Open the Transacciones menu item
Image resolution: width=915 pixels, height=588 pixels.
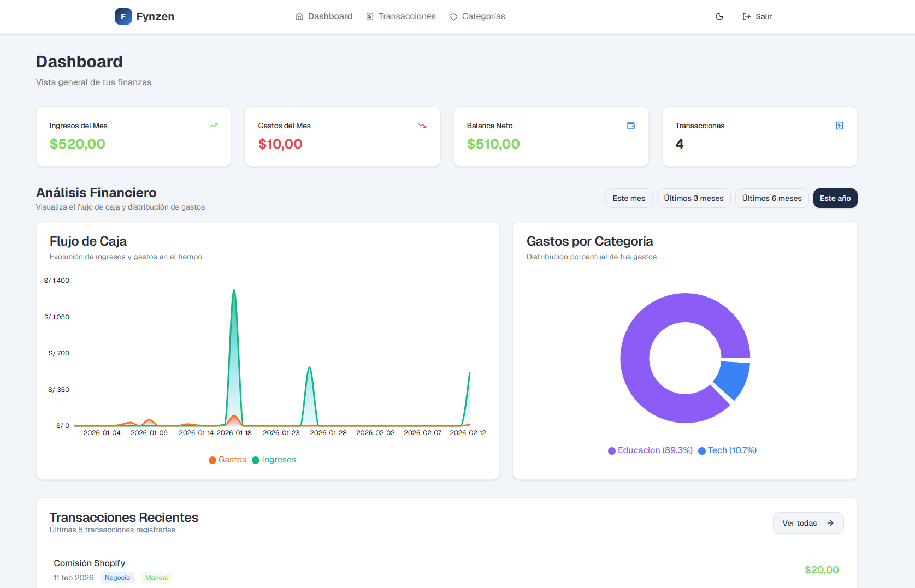coord(401,16)
